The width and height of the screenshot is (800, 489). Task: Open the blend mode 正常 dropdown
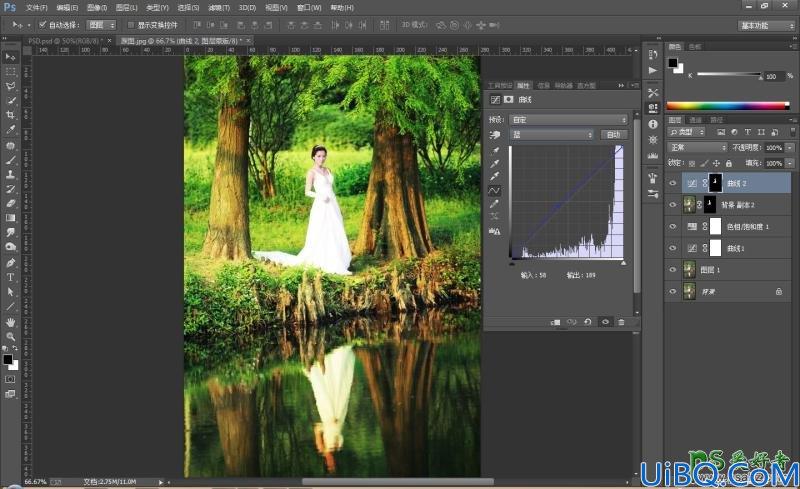697,148
